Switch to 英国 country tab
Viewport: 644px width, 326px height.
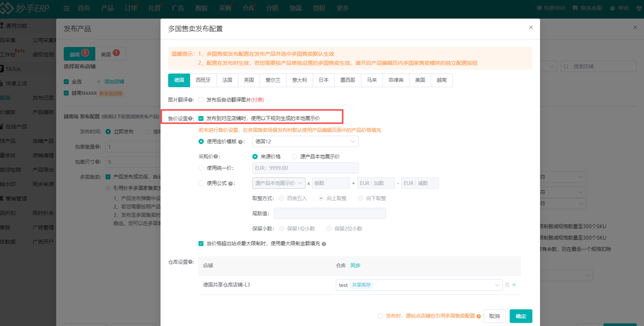(x=249, y=80)
